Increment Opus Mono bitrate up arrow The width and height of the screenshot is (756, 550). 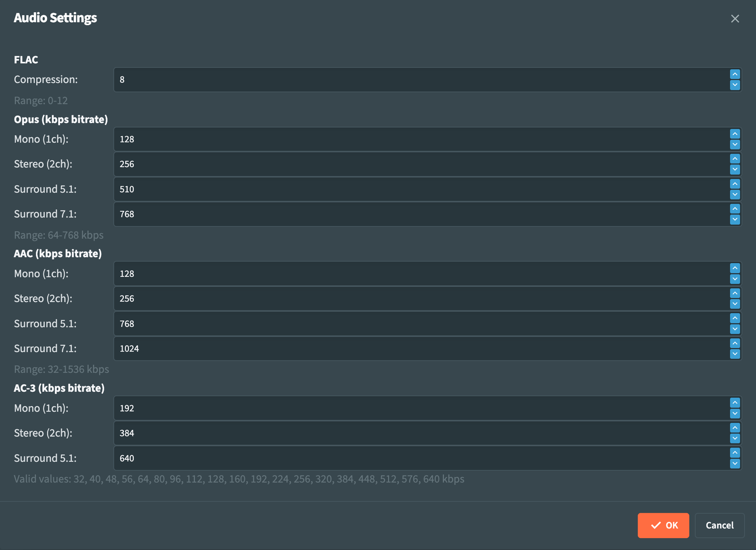[x=735, y=134]
